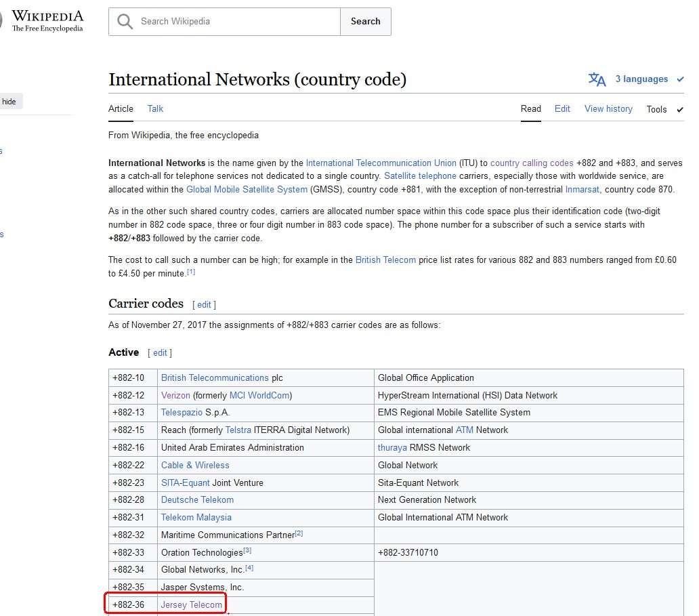Visit the Telespazio link
This screenshot has width=699, height=616.
(182, 412)
